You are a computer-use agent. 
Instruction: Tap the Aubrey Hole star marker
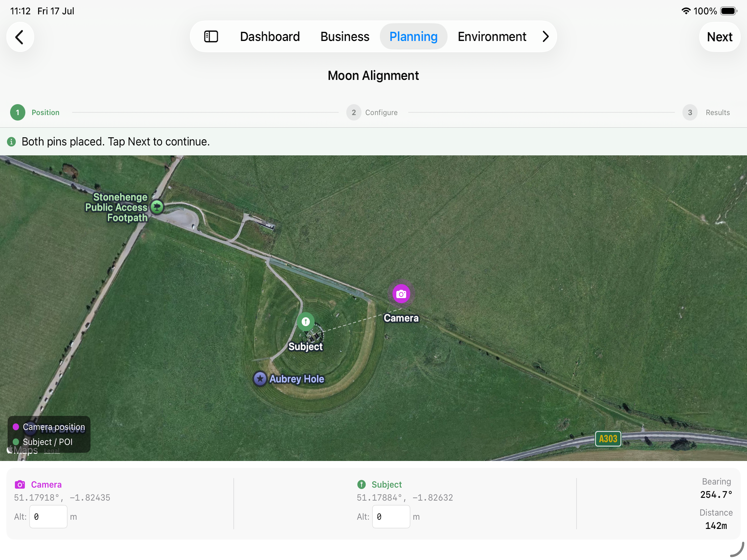pyautogui.click(x=260, y=378)
